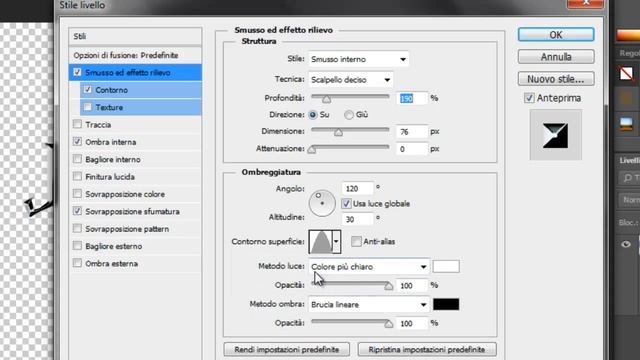The width and height of the screenshot is (640, 360).
Task: Enable the Anti-alias checkbox
Action: pos(356,241)
